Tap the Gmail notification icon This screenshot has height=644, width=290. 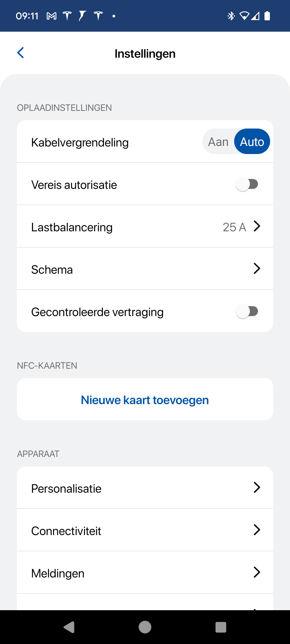click(52, 16)
